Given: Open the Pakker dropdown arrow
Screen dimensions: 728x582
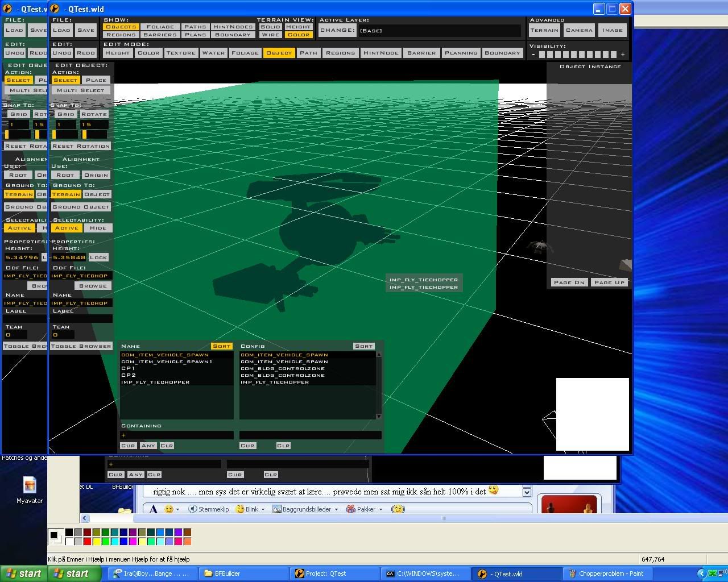Looking at the screenshot, I should [x=380, y=509].
